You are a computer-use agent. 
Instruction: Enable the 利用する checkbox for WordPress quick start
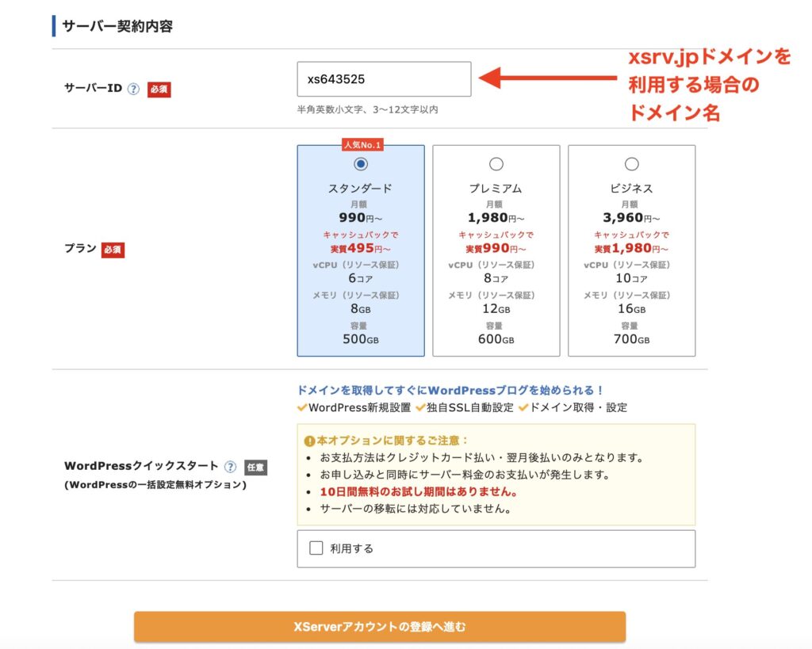[316, 548]
